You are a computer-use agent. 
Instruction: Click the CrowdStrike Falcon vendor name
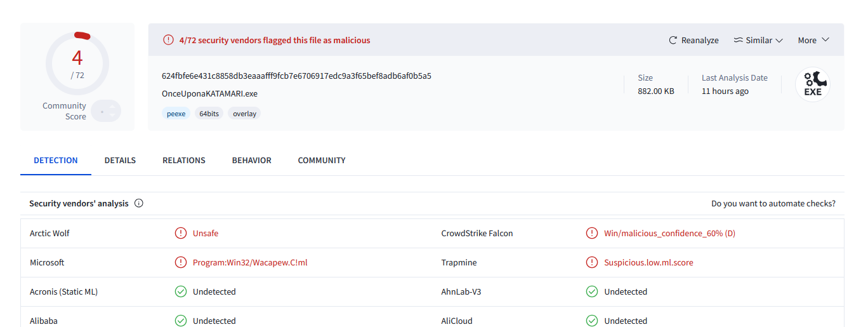477,233
